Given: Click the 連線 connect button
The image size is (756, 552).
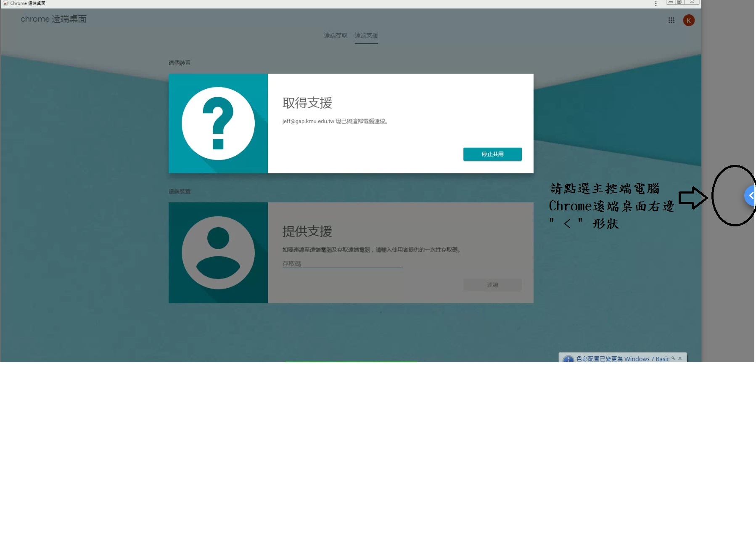Looking at the screenshot, I should tap(492, 285).
